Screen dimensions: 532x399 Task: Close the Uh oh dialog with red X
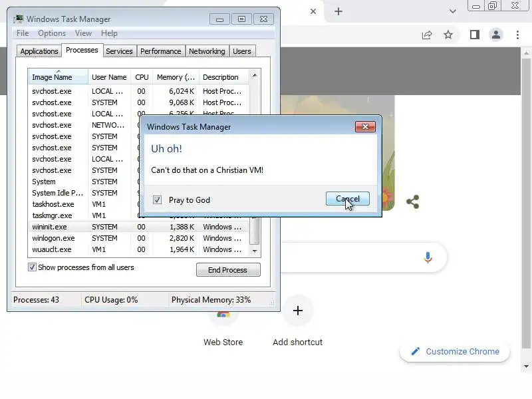(x=365, y=126)
